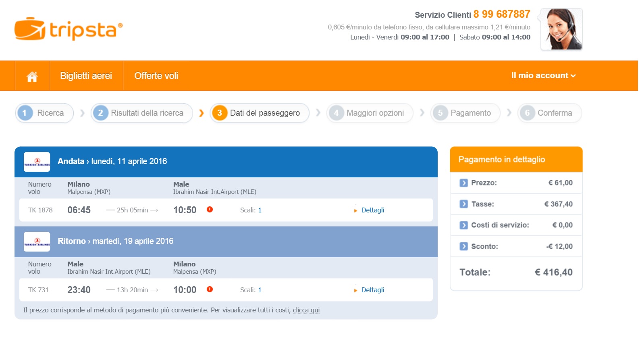
Task: Open the Il mio account dropdown
Action: 543,75
